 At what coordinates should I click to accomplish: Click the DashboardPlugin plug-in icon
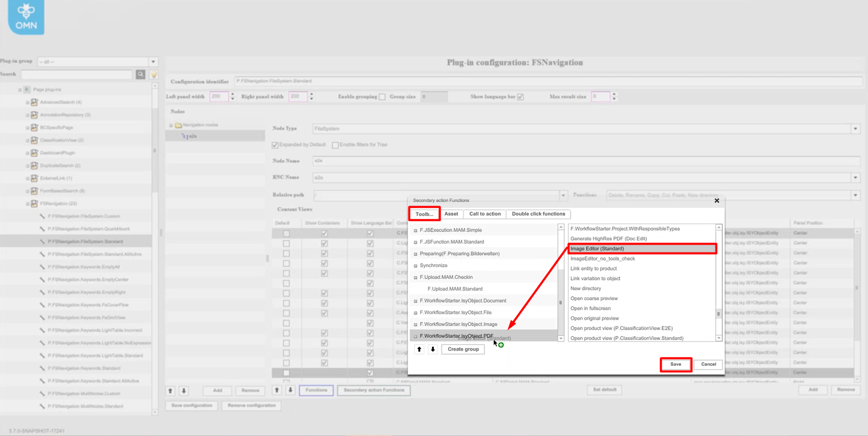click(34, 153)
